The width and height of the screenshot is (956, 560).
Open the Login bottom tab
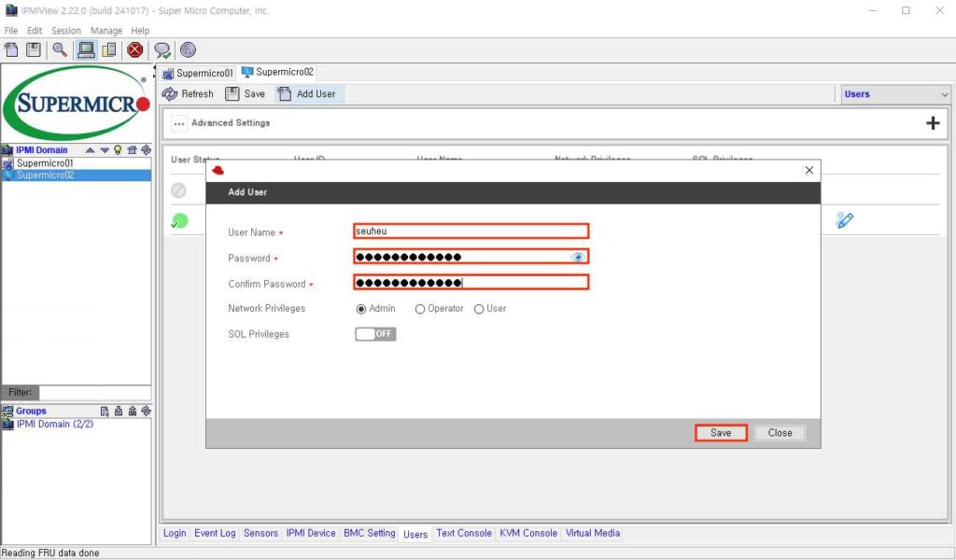pos(175,533)
